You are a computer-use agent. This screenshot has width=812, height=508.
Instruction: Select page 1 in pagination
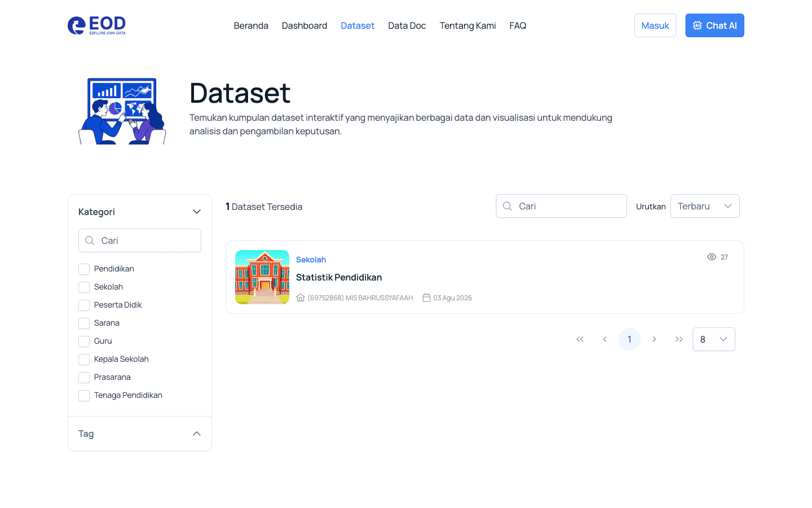[629, 339]
